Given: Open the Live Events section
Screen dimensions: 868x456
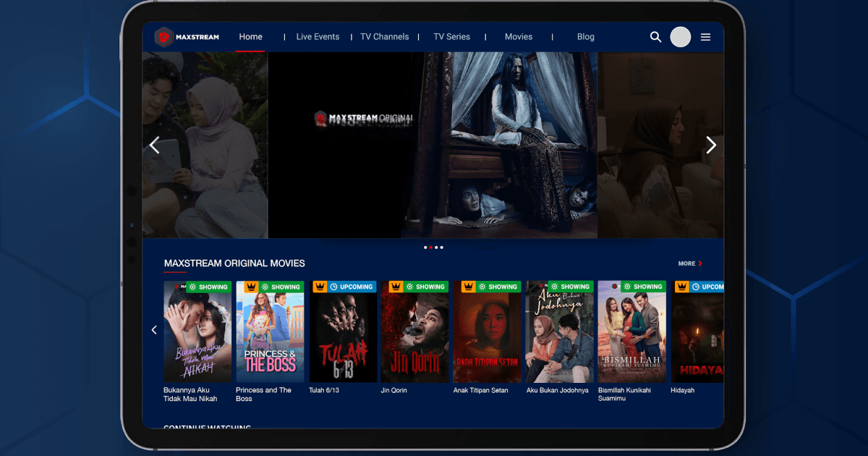Looking at the screenshot, I should pos(318,36).
